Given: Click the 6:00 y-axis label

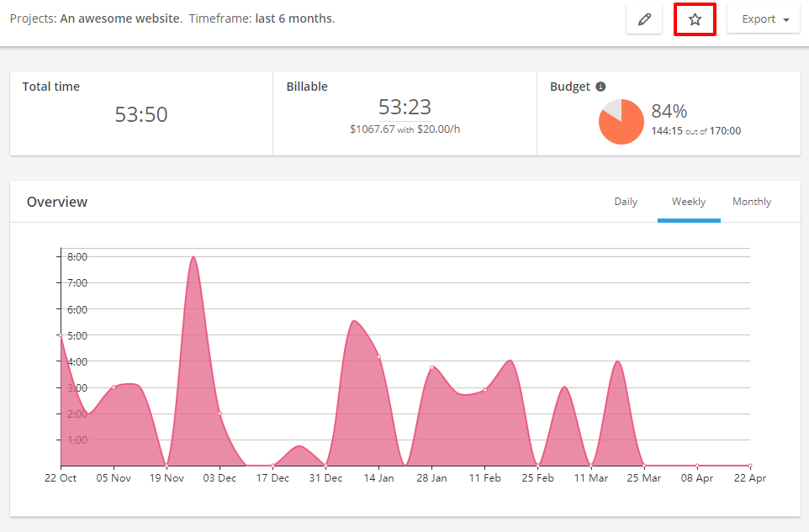Looking at the screenshot, I should click(x=77, y=309).
